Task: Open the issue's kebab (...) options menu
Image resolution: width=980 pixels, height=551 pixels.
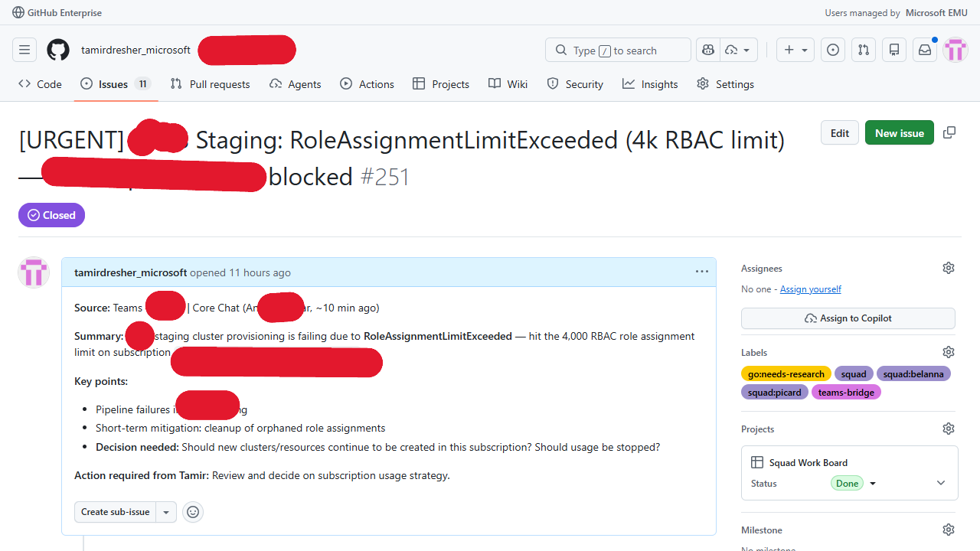Action: click(x=701, y=272)
